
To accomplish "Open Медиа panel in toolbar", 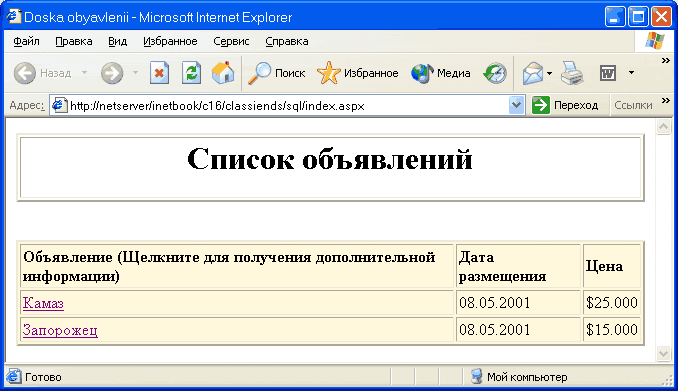I will (x=441, y=73).
